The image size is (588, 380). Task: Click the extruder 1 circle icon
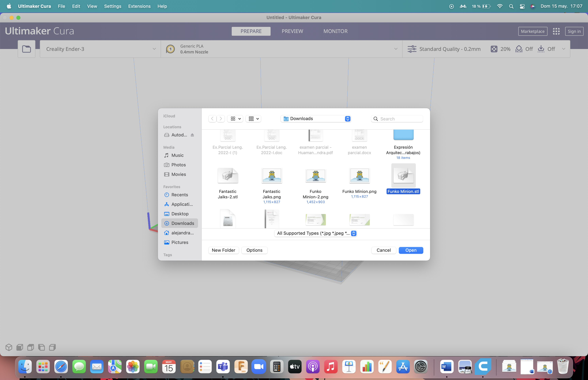tap(170, 49)
